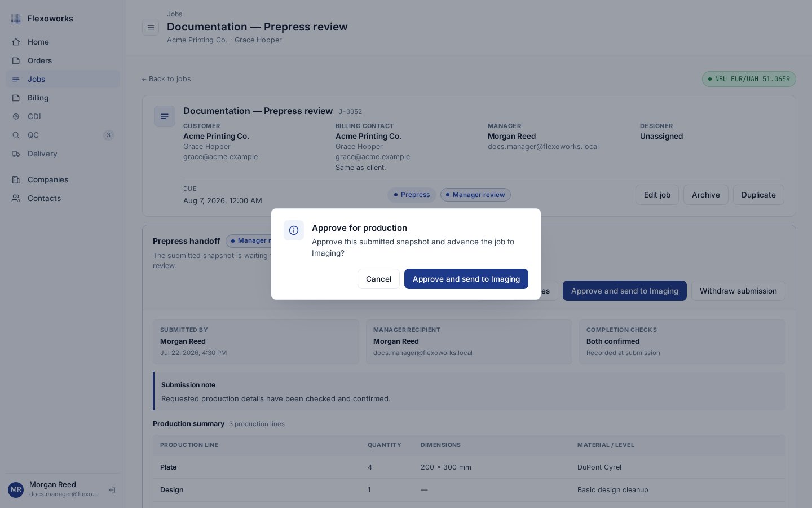Open the Billing page

point(63,98)
